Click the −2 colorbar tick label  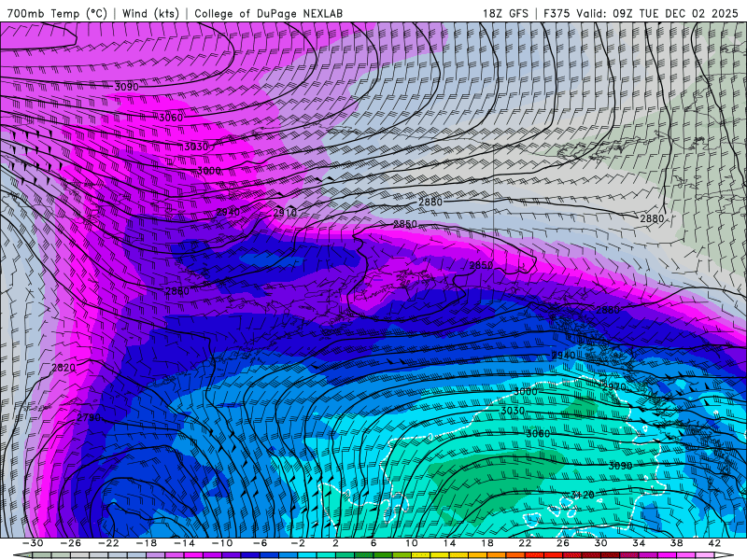298,543
